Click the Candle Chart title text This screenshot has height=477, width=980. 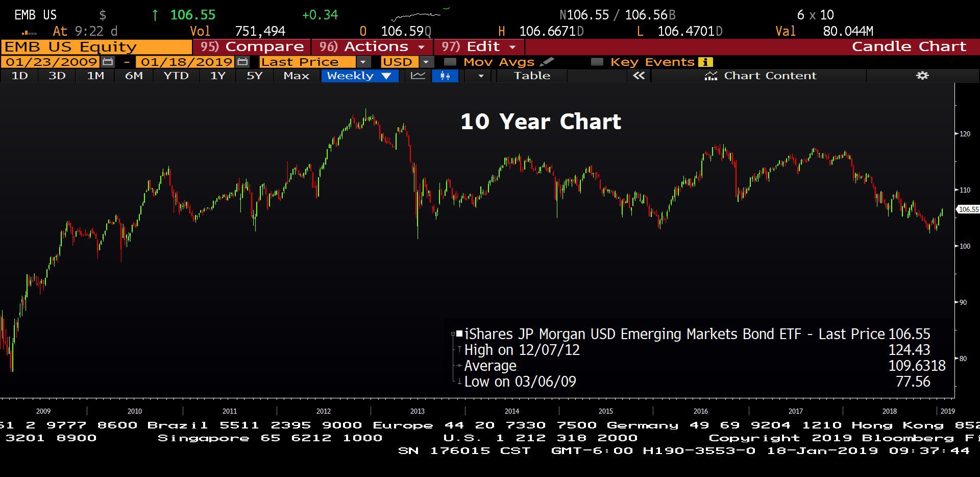(909, 46)
